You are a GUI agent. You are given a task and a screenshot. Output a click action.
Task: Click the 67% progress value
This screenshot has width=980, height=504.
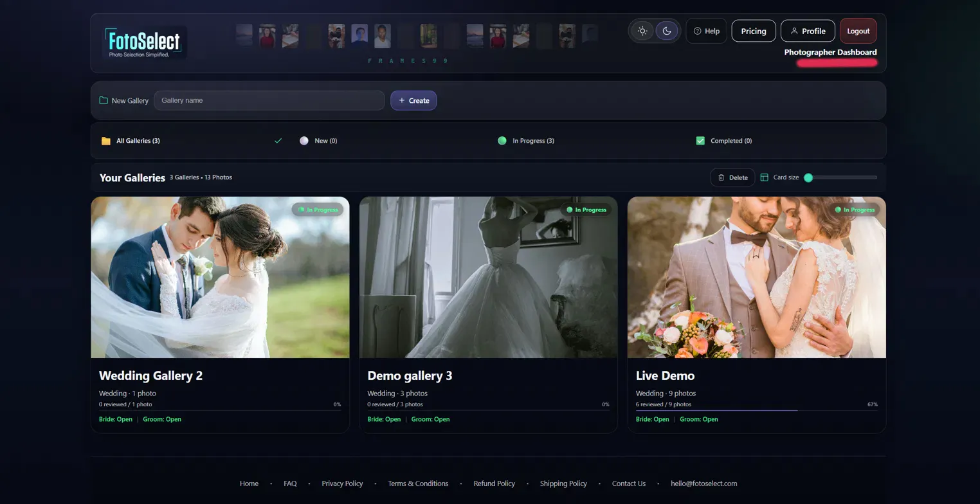tap(872, 404)
